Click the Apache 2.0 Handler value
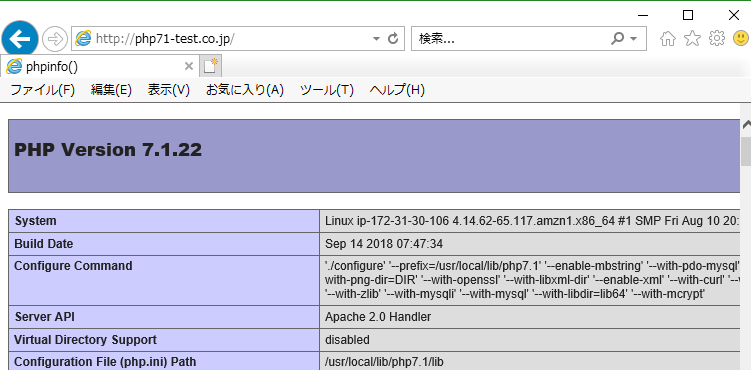 (x=378, y=317)
